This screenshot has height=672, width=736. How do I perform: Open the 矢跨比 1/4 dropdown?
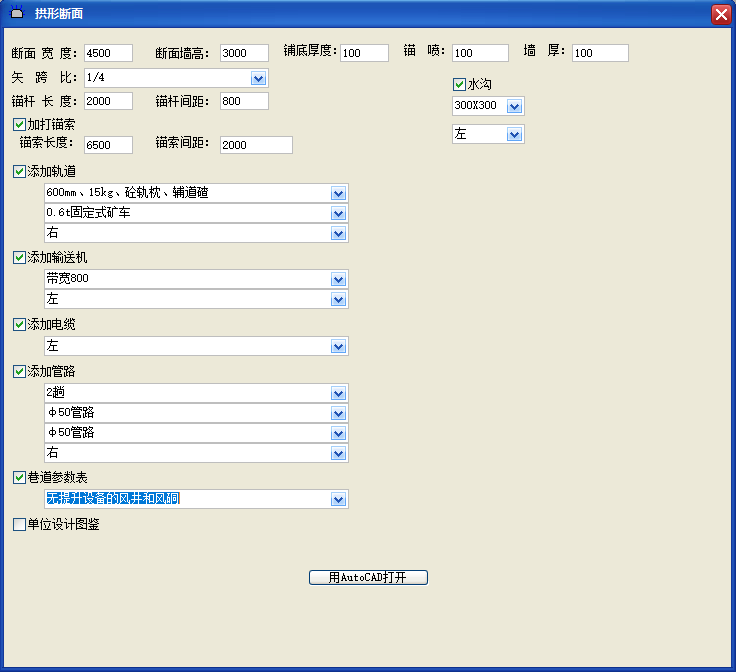coord(258,78)
